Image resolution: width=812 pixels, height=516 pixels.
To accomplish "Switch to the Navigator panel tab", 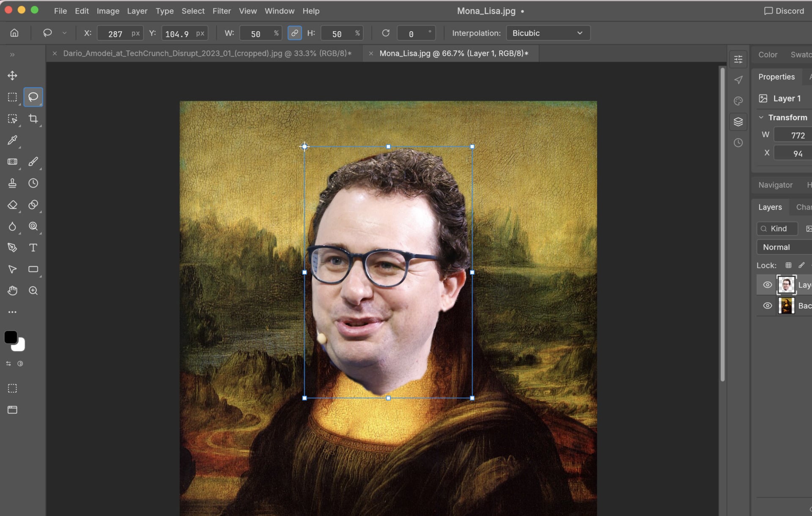I will pos(775,185).
